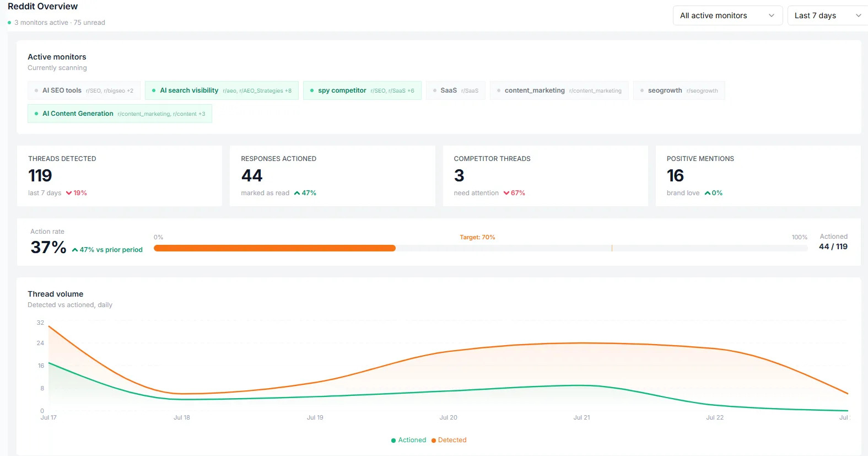Click the green arrow next to 47% vs prior period
The height and width of the screenshot is (456, 868).
[75, 250]
